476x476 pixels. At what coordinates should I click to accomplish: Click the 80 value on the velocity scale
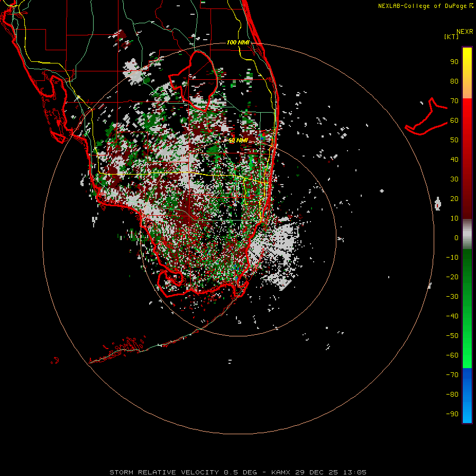(x=454, y=81)
